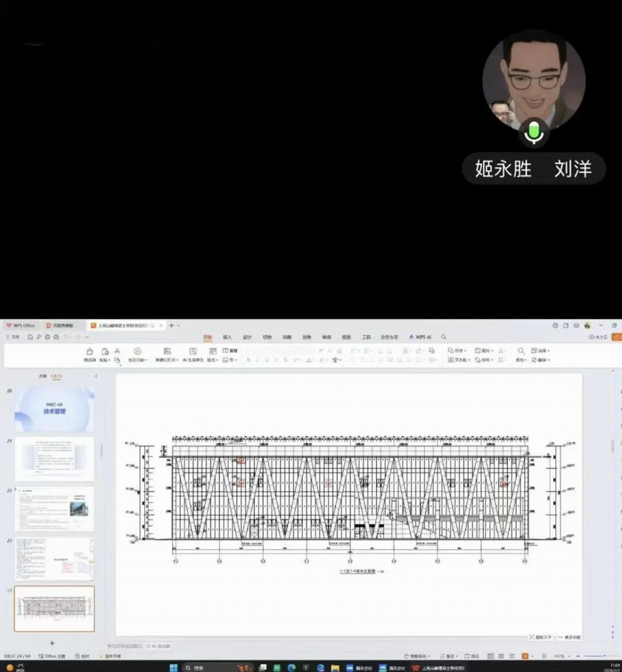The height and width of the screenshot is (672, 622).
Task: Start slideshow with orange play icon
Action: (525, 656)
